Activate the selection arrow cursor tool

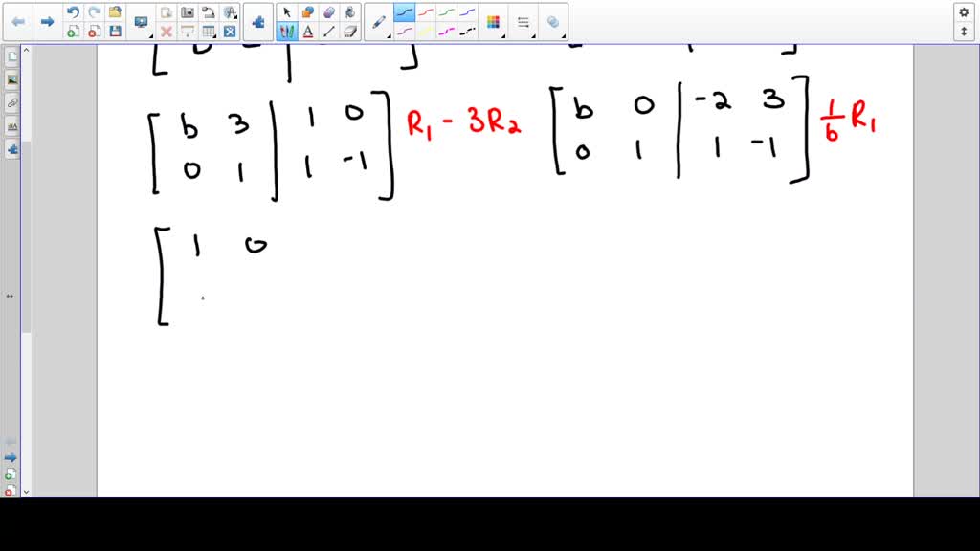(x=286, y=11)
